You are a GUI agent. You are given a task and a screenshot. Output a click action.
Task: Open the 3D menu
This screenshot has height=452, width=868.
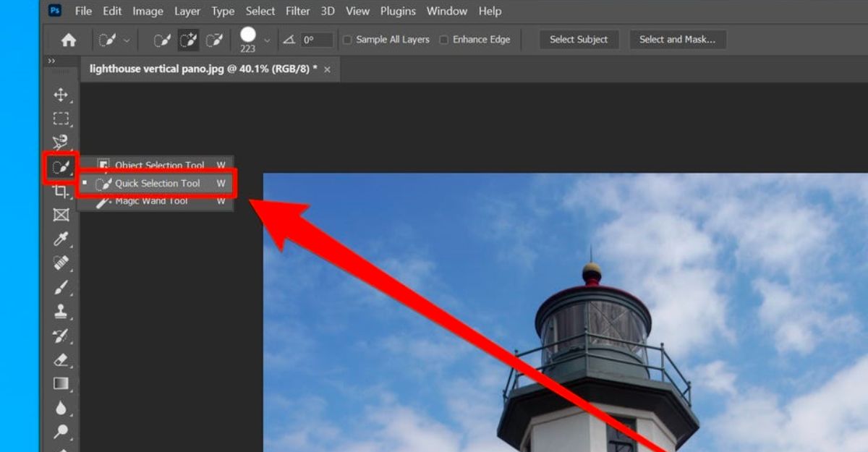[x=328, y=11]
